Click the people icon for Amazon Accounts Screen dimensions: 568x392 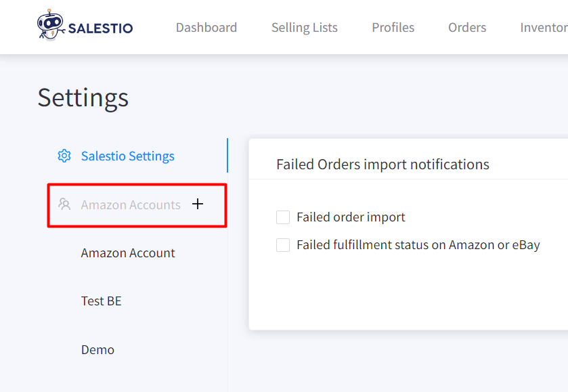[64, 204]
